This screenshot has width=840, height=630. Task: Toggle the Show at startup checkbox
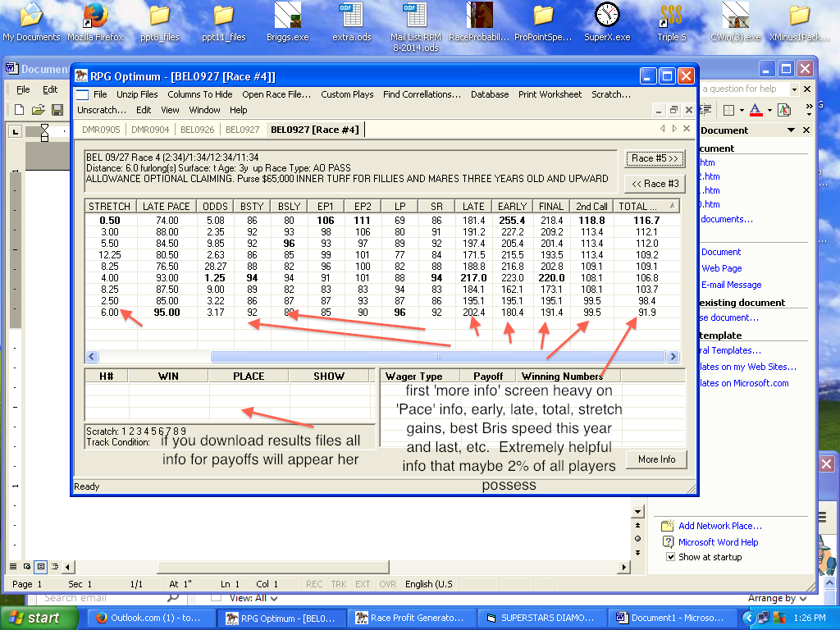[x=670, y=557]
